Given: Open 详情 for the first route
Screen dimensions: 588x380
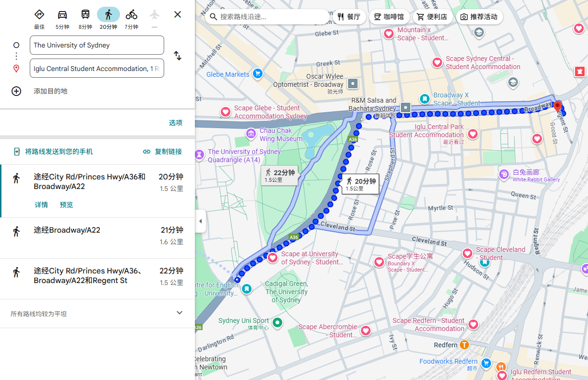Looking at the screenshot, I should tap(41, 205).
